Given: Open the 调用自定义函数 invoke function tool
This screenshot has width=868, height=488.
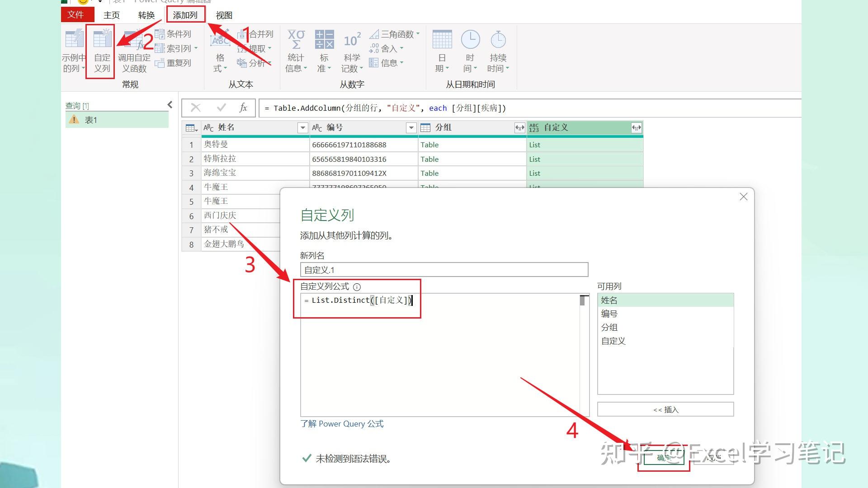Looking at the screenshot, I should (x=134, y=52).
